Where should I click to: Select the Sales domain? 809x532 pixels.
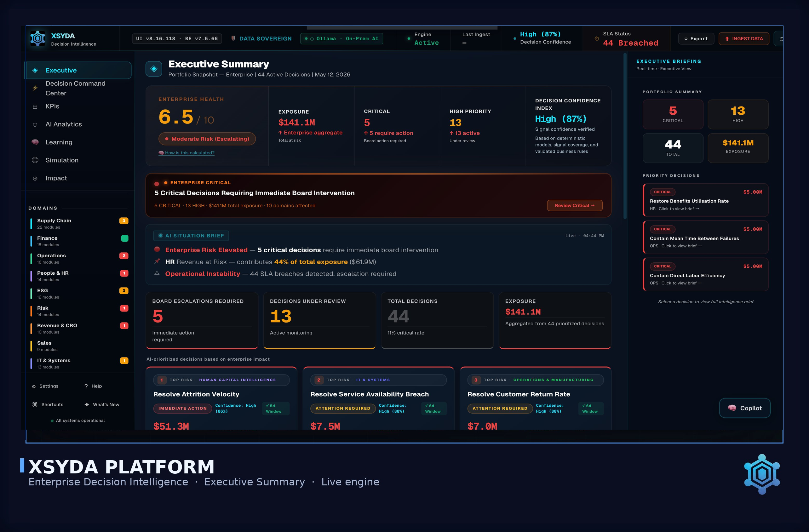point(79,346)
